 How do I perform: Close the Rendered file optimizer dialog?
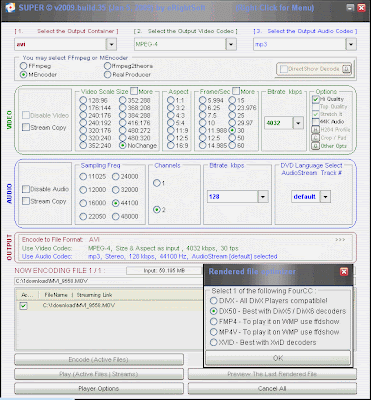click(344, 272)
